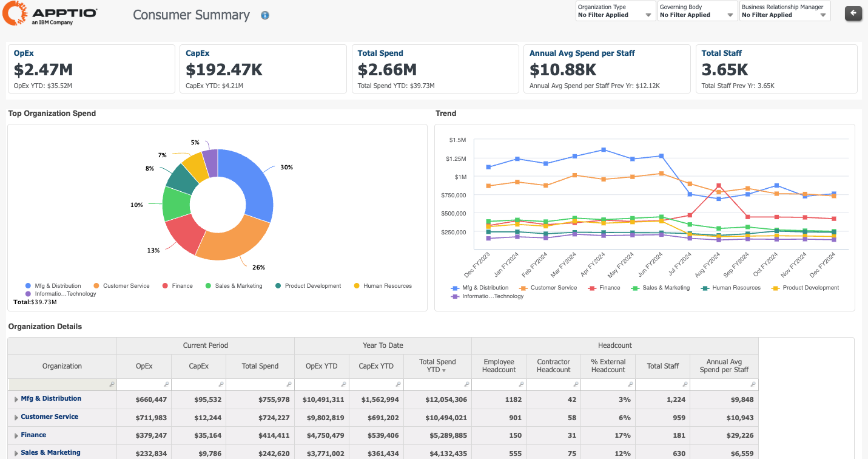The width and height of the screenshot is (868, 459).
Task: Open the Organization Type filter dropdown
Action: [615, 12]
